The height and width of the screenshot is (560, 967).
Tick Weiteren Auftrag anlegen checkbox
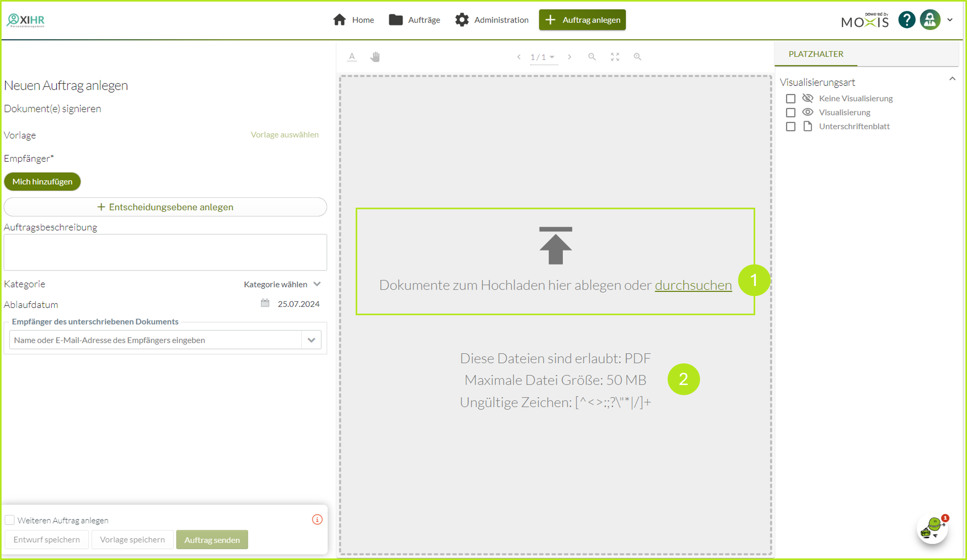tap(10, 520)
